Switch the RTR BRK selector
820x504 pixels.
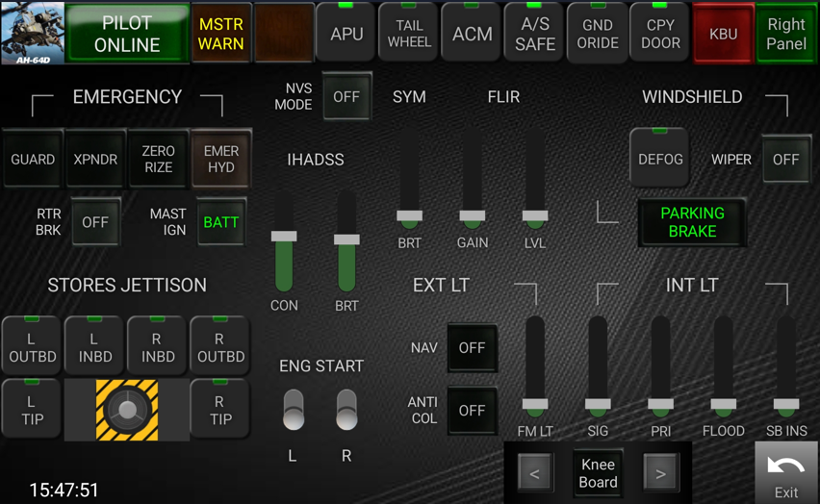(x=95, y=222)
